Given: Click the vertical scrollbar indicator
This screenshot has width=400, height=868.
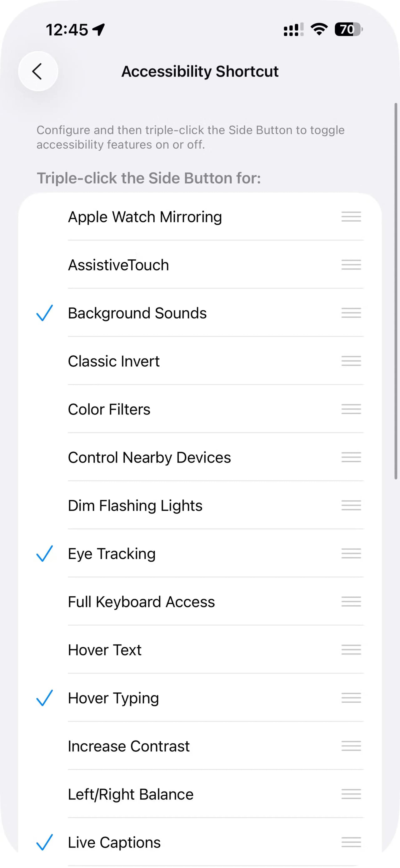Looking at the screenshot, I should 396,291.
